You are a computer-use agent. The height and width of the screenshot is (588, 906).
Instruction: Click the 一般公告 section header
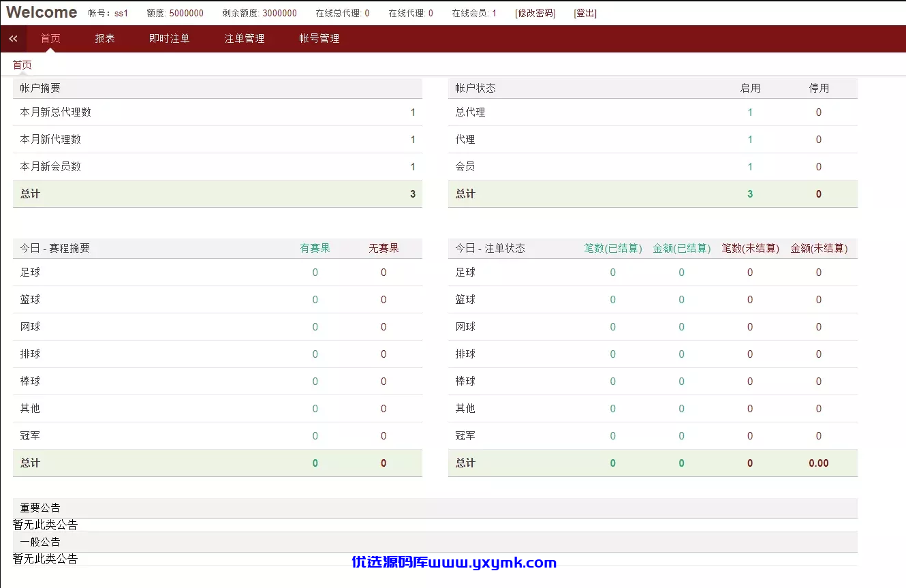pos(435,542)
